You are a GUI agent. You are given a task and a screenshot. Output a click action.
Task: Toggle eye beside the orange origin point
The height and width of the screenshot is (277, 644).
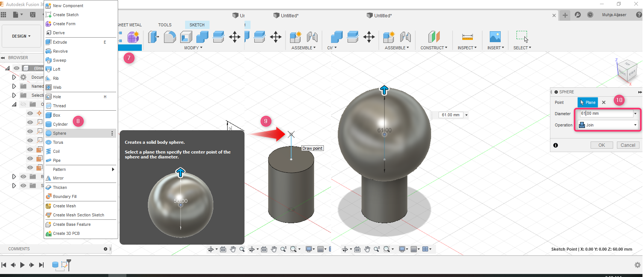coord(30,113)
